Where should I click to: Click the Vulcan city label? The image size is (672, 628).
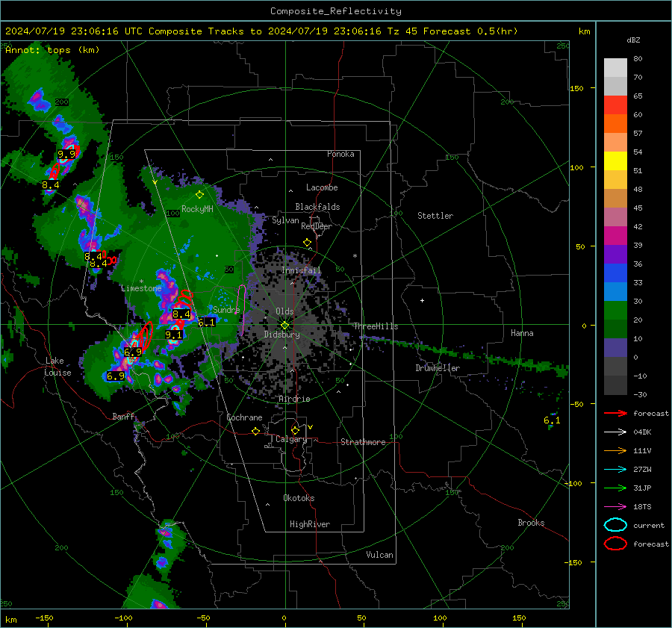click(379, 555)
